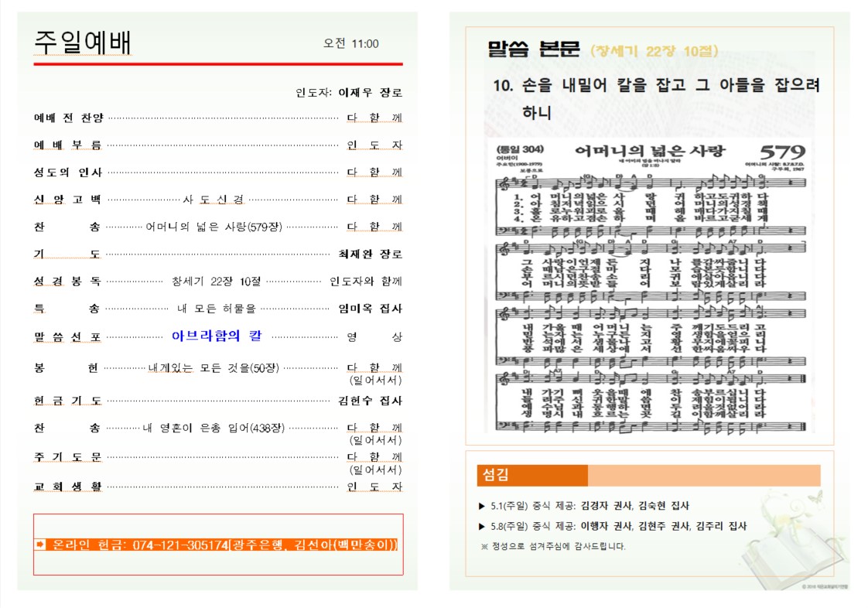Click the triangle bullet before 5.8(주일)

point(482,527)
